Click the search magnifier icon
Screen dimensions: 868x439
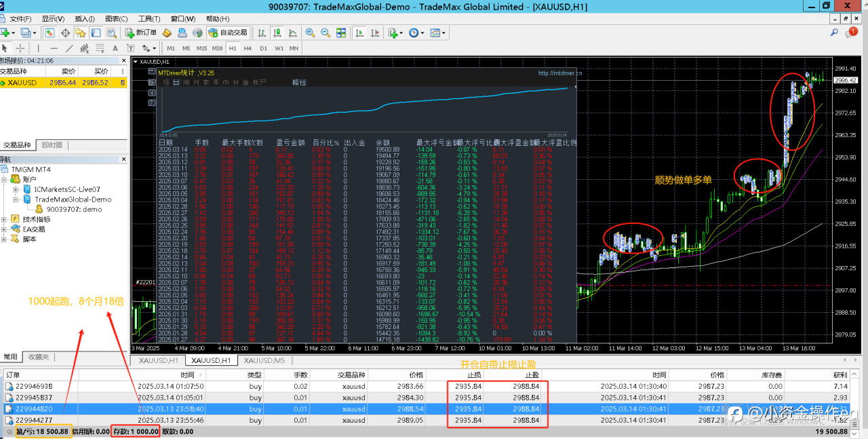[x=835, y=33]
